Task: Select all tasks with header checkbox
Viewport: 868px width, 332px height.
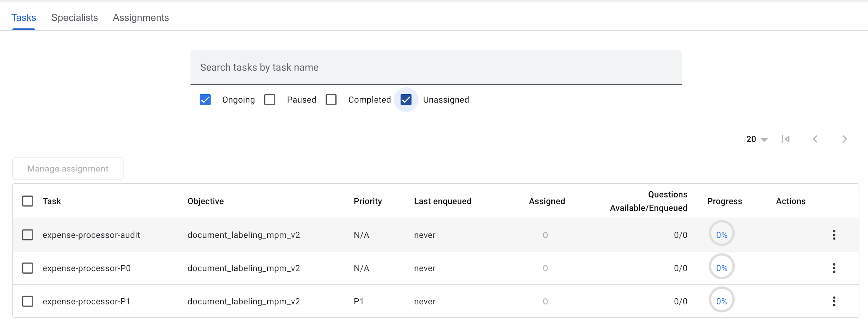Action: (28, 201)
